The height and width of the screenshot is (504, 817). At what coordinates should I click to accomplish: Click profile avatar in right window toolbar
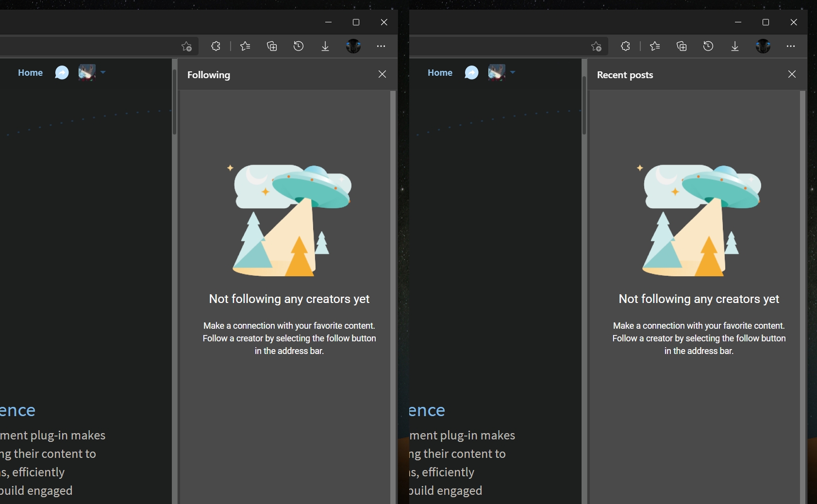click(763, 46)
